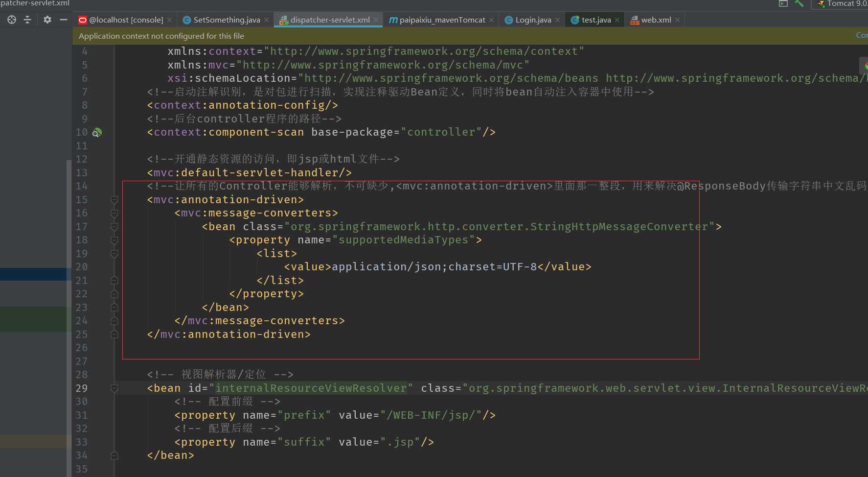Viewport: 868px width, 477px height.
Task: Switch to the @localhost [console] tab
Action: tap(126, 20)
